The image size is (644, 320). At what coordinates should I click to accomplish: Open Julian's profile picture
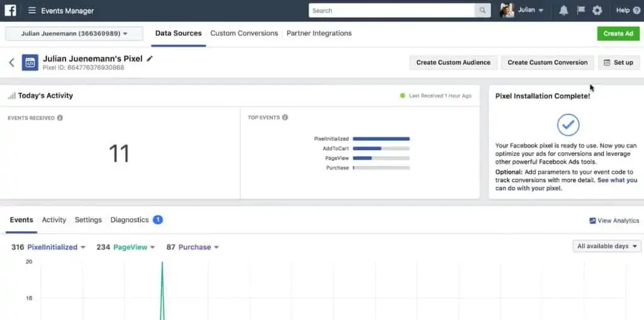507,10
